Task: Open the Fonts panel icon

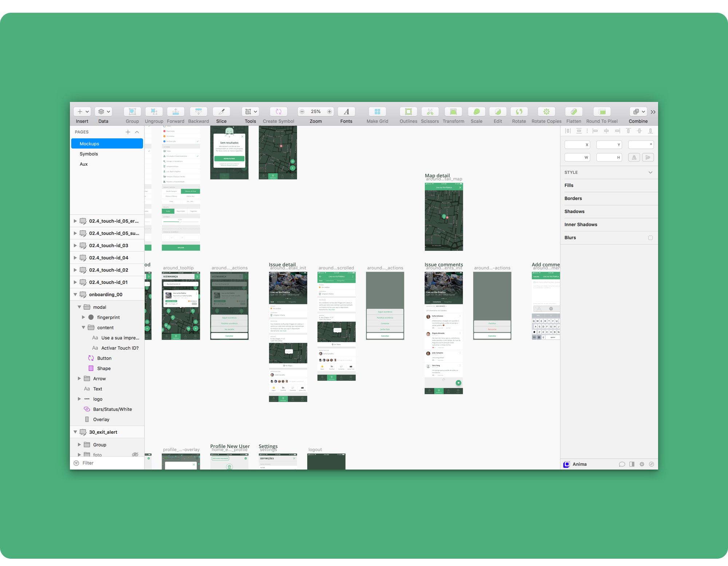Action: [346, 112]
